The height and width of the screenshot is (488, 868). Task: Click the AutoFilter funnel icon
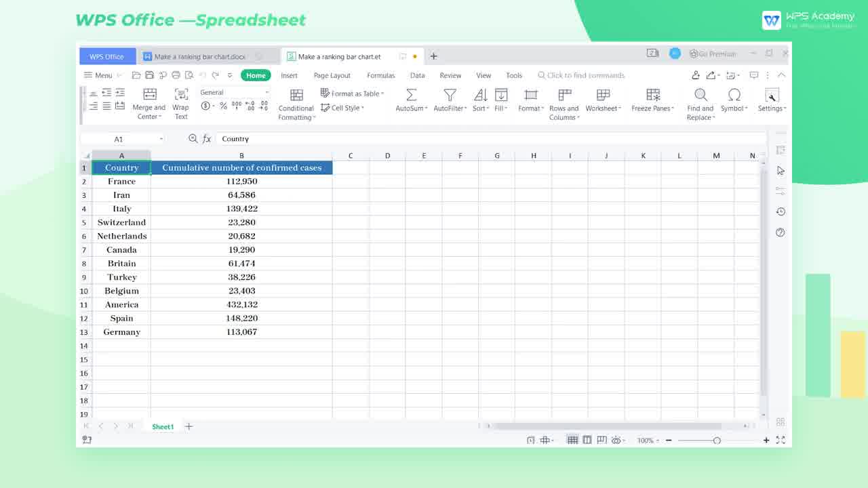(450, 95)
